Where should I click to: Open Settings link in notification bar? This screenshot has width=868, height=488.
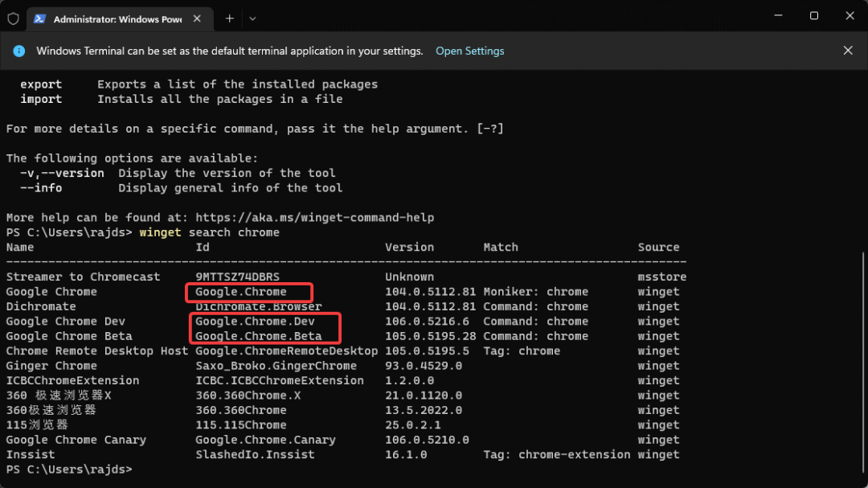[469, 51]
